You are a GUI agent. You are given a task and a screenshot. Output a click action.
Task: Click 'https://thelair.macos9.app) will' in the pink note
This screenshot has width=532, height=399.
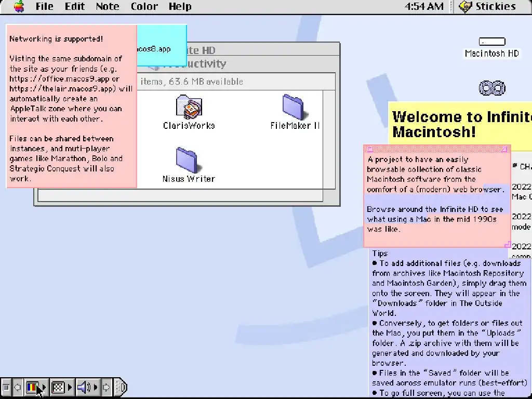tap(71, 88)
